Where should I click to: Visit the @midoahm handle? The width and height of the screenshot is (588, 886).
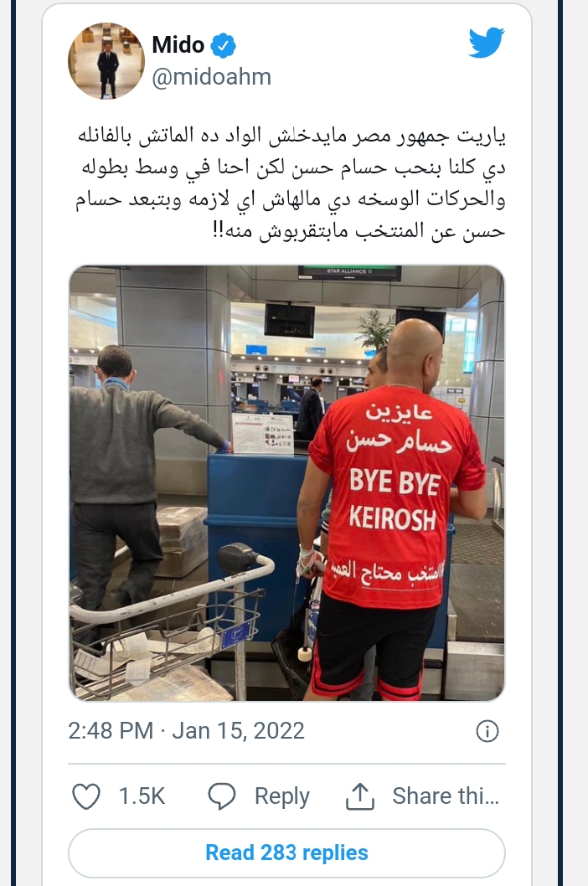[211, 77]
